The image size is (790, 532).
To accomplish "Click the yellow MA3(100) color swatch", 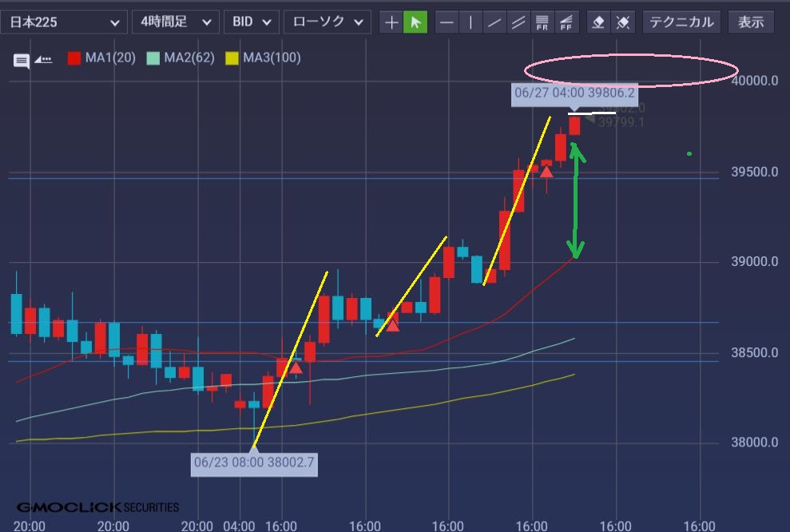I will click(x=232, y=58).
